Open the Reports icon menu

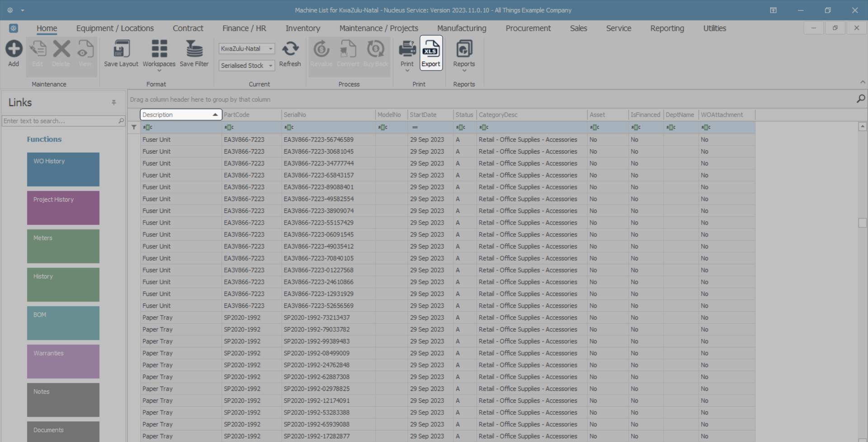464,49
